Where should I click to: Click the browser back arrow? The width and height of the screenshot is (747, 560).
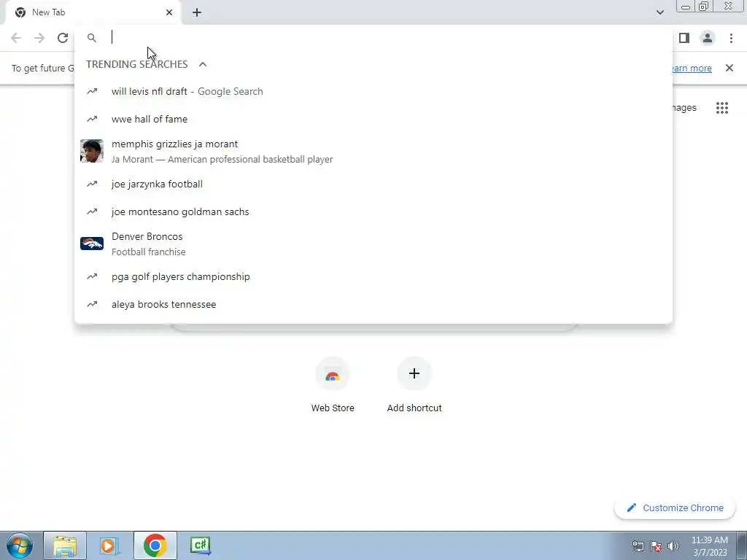[x=16, y=38]
